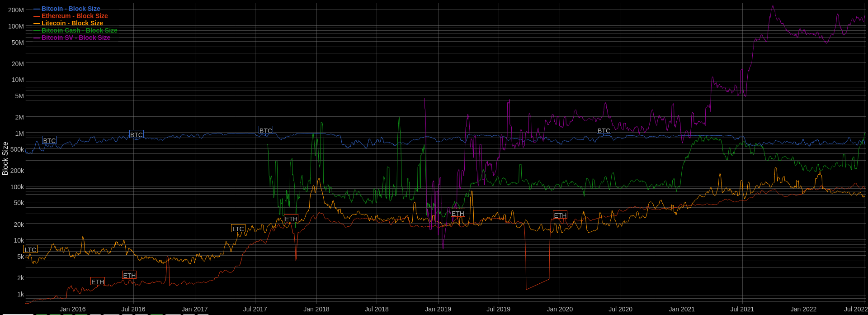Screen dimensions: 868x315
Task: Click the Block Size y-axis title
Action: tap(5, 158)
